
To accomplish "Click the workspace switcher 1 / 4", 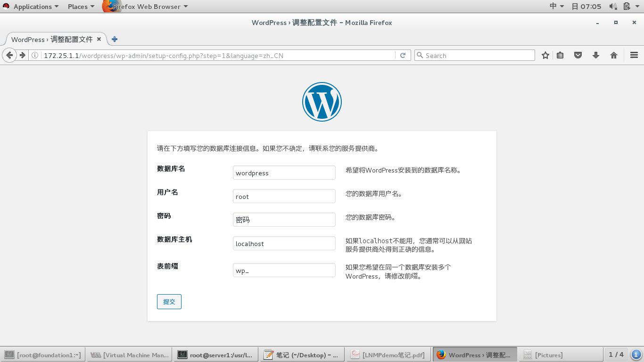I will tap(616, 354).
